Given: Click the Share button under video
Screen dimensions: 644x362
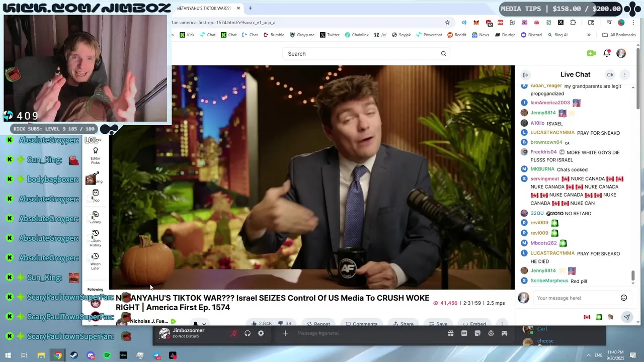Looking at the screenshot, I should point(403,324).
